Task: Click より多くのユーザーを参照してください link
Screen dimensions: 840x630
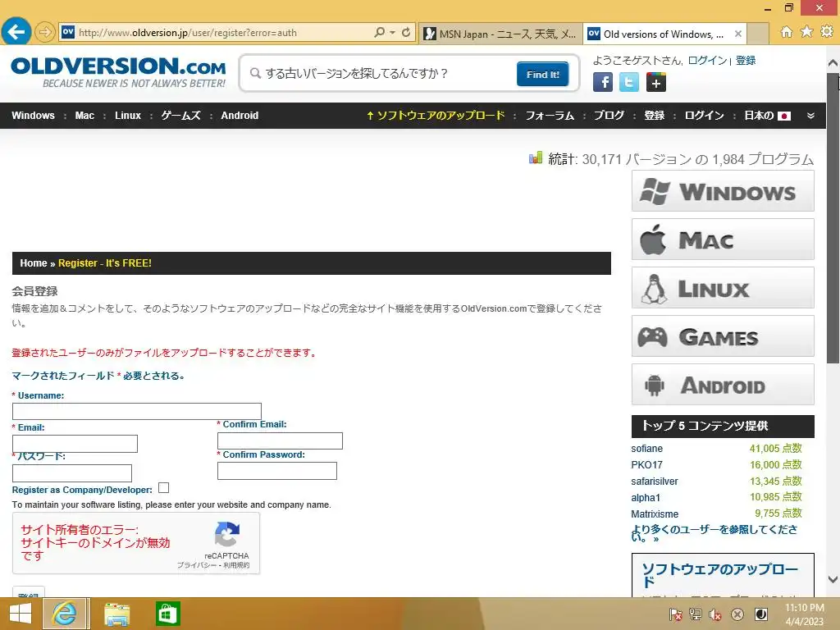Action: [x=714, y=533]
